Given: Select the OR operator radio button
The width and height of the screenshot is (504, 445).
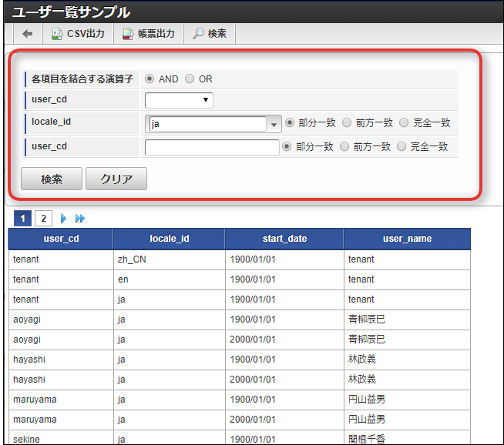Looking at the screenshot, I should coord(190,79).
